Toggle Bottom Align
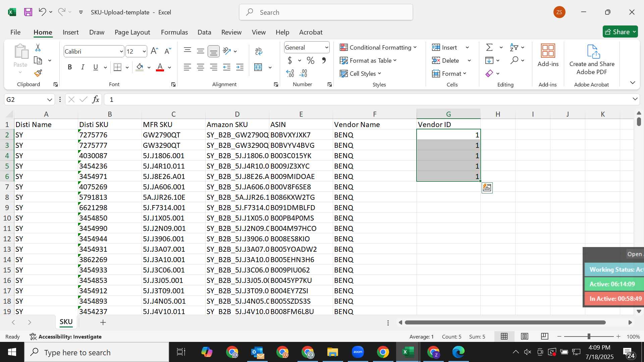This screenshot has height=362, width=644. coord(214,51)
